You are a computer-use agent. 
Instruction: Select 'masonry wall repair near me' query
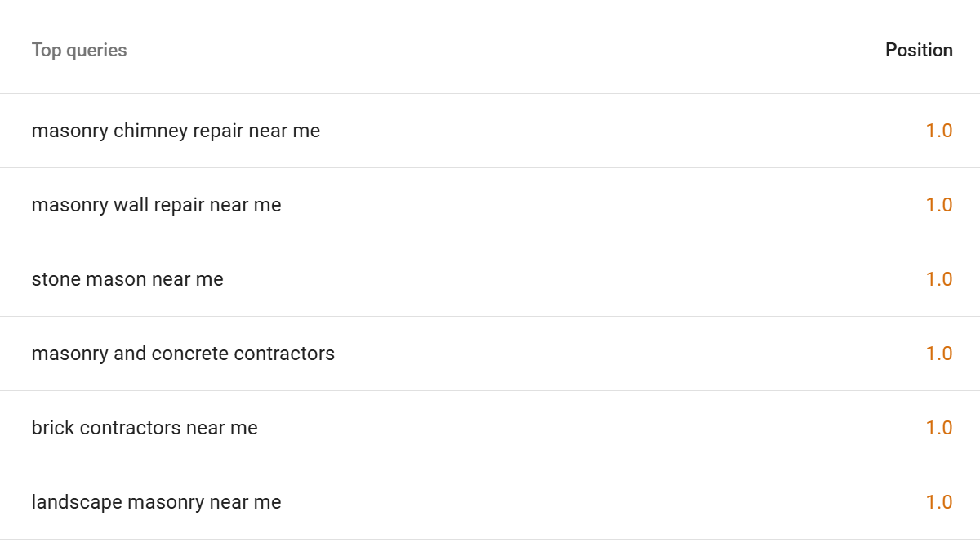[156, 205]
